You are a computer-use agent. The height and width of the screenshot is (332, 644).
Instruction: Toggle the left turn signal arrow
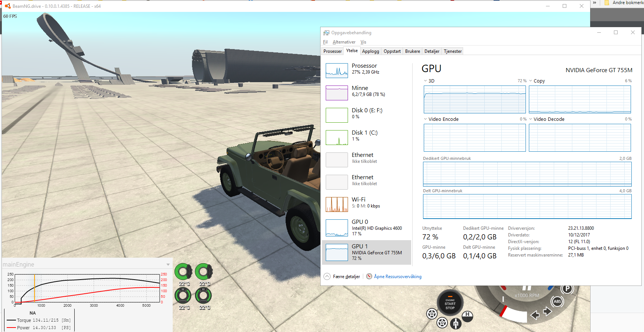click(x=535, y=315)
